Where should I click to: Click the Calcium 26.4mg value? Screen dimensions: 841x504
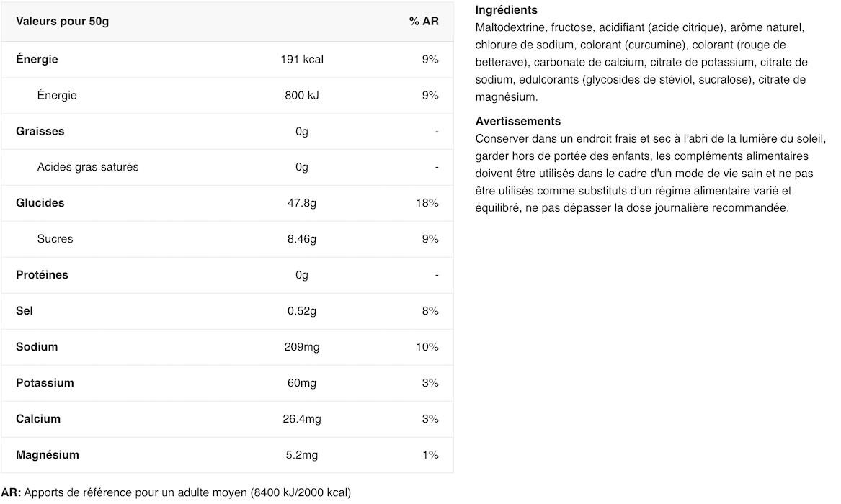[302, 419]
